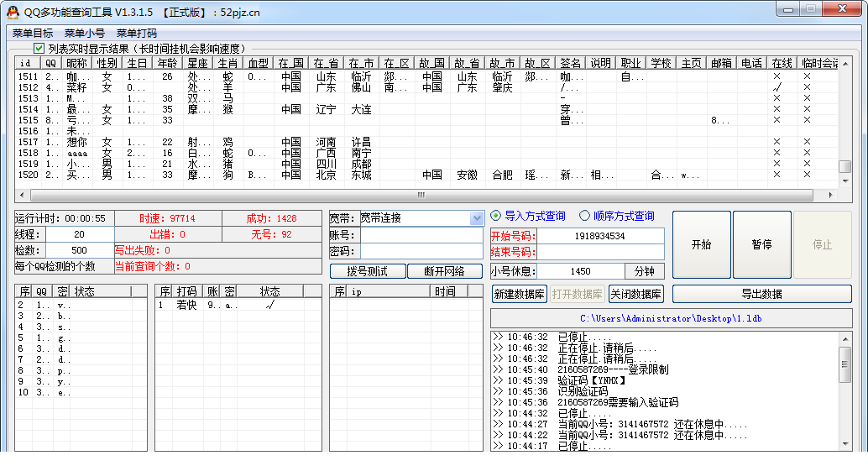
Task: Click the 打码 column header
Action: [x=186, y=291]
